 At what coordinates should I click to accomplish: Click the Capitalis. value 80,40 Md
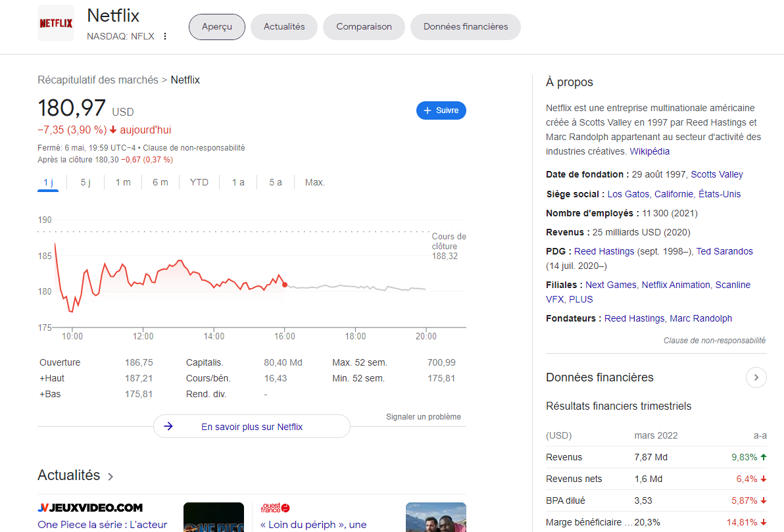(283, 362)
